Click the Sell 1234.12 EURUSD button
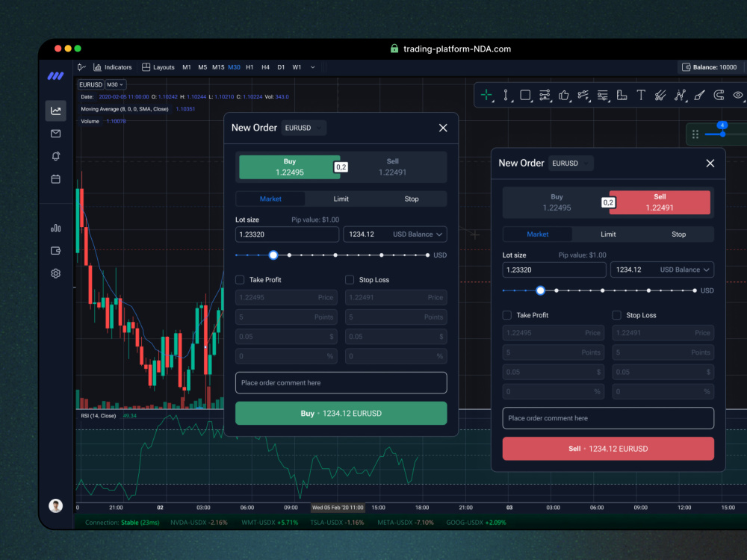Image resolution: width=747 pixels, height=560 pixels. [x=608, y=449]
